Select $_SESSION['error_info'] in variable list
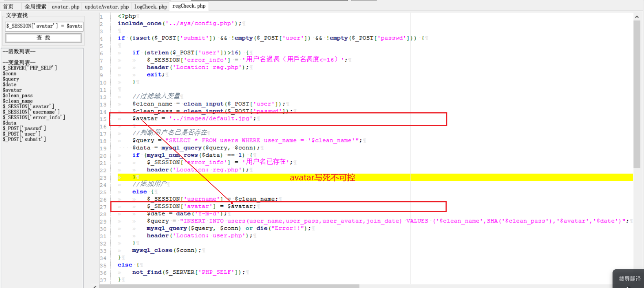The height and width of the screenshot is (288, 644). [34, 117]
